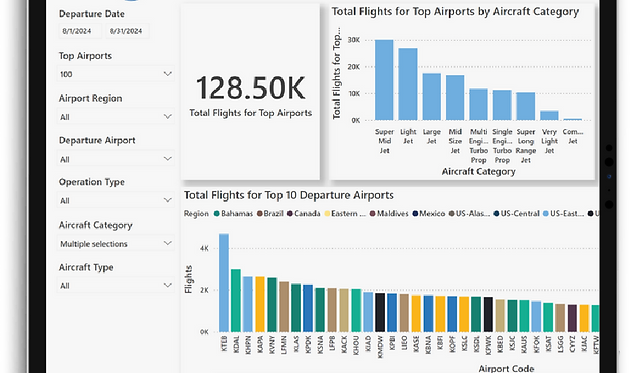Viewport: 630px width, 373px height.
Task: Select the Super Mid Jet bar
Action: pos(384,80)
